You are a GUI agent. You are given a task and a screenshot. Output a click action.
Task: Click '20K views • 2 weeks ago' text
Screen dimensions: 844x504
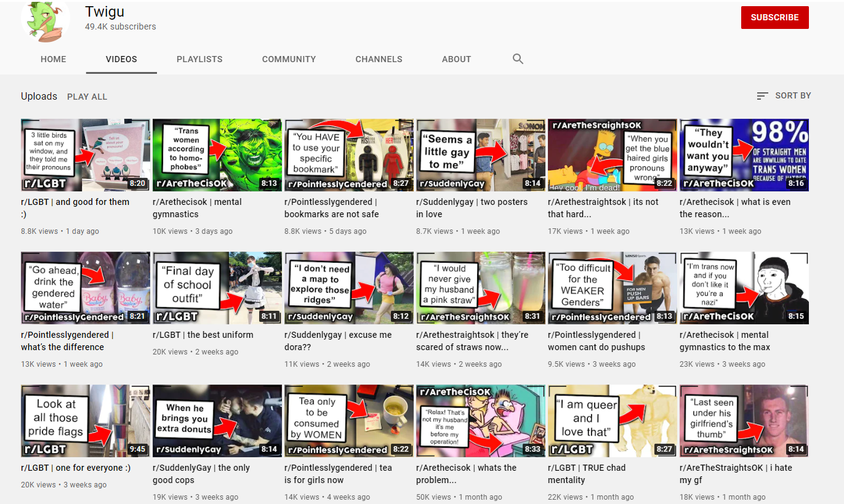(195, 352)
